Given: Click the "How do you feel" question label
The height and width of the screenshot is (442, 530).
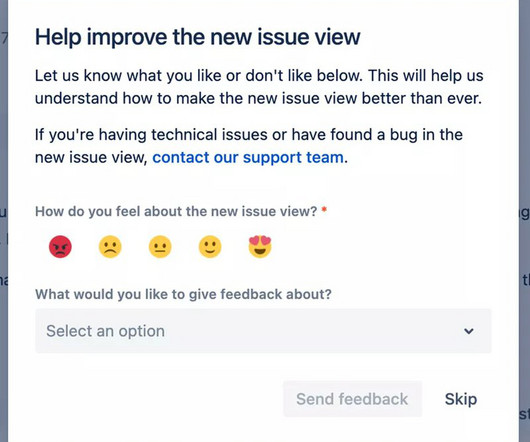Looking at the screenshot, I should 176,211.
